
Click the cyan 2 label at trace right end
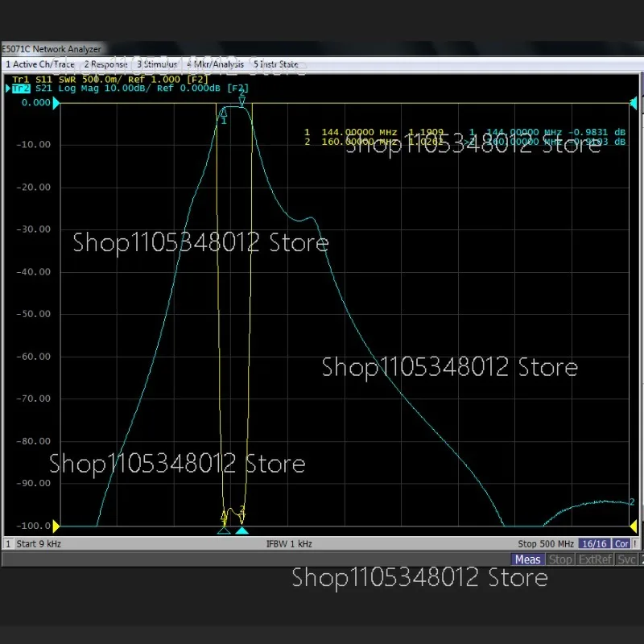coord(632,502)
